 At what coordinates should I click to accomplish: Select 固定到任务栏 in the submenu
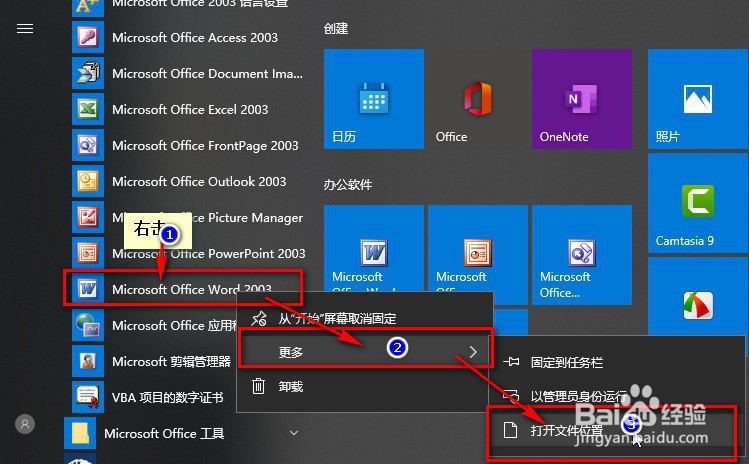point(616,362)
